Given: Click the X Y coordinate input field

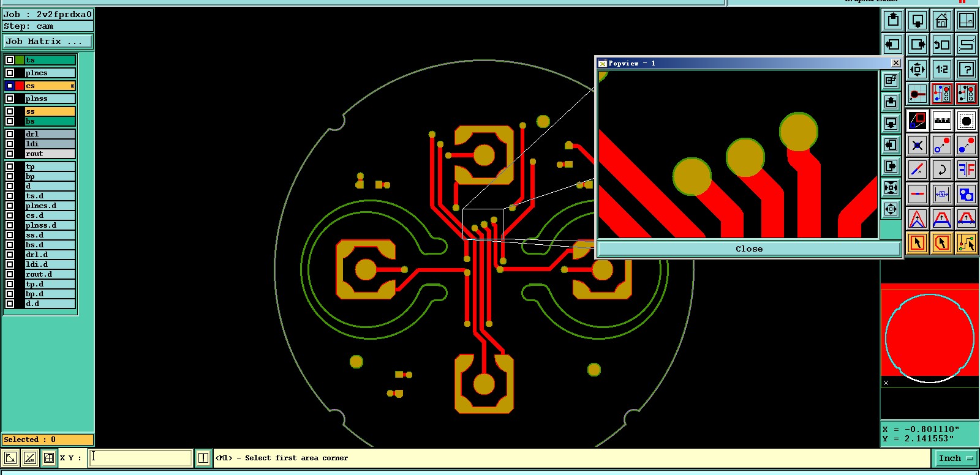Looking at the screenshot, I should (141, 458).
